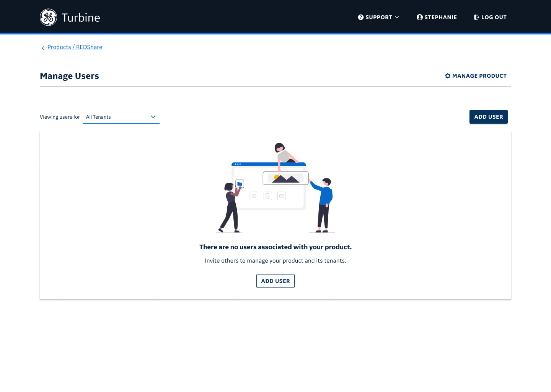Click the GE logo icon
This screenshot has width=551, height=392.
(x=49, y=17)
